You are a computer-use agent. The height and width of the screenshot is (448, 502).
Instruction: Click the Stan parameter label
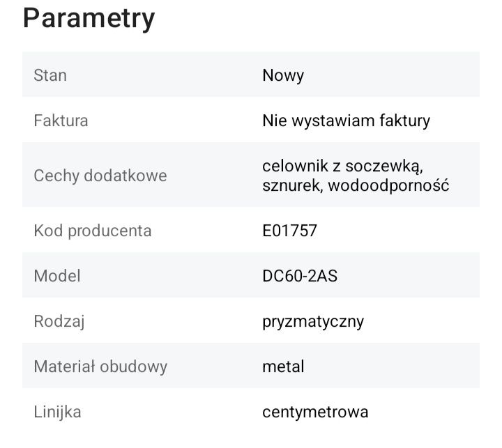(x=50, y=75)
